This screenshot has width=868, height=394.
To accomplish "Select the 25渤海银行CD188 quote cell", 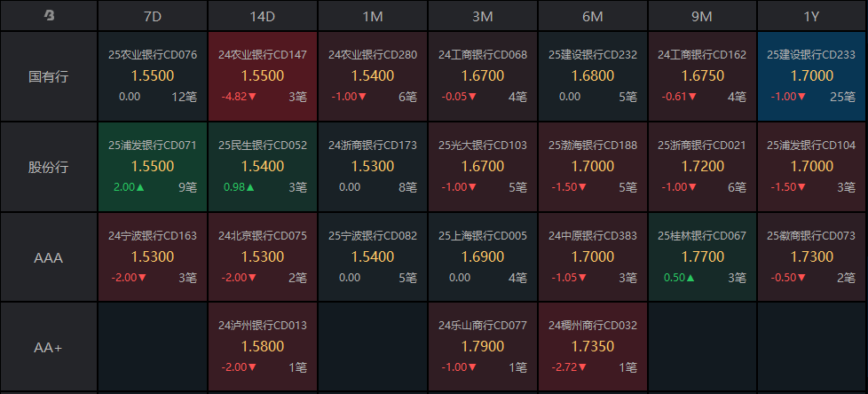I will pyautogui.click(x=592, y=167).
